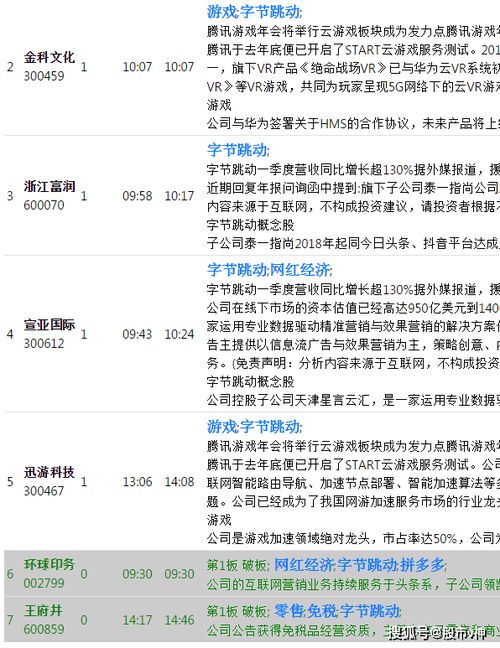Click text 公司在线下市场的资本估值已经高达950亿美元

pos(337,308)
